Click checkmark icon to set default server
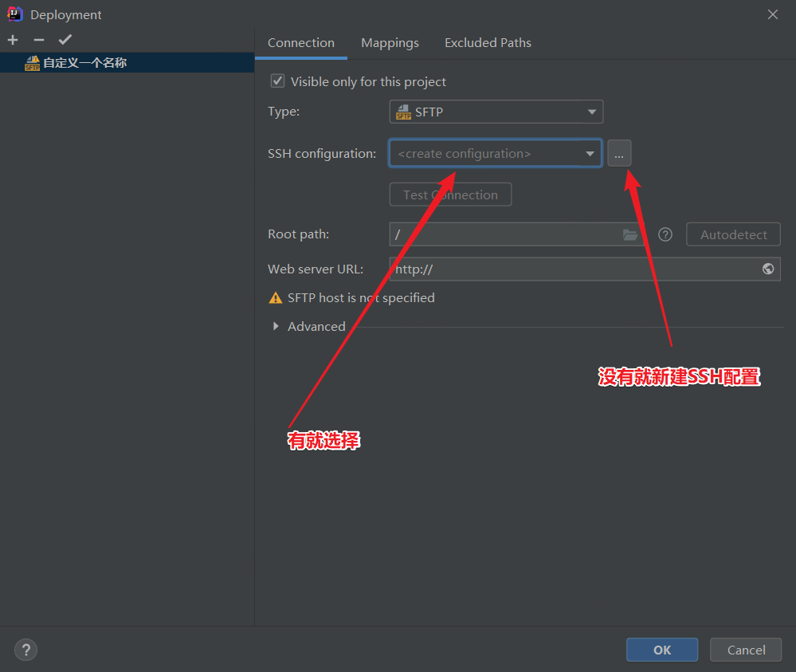The image size is (796, 672). 65,40
